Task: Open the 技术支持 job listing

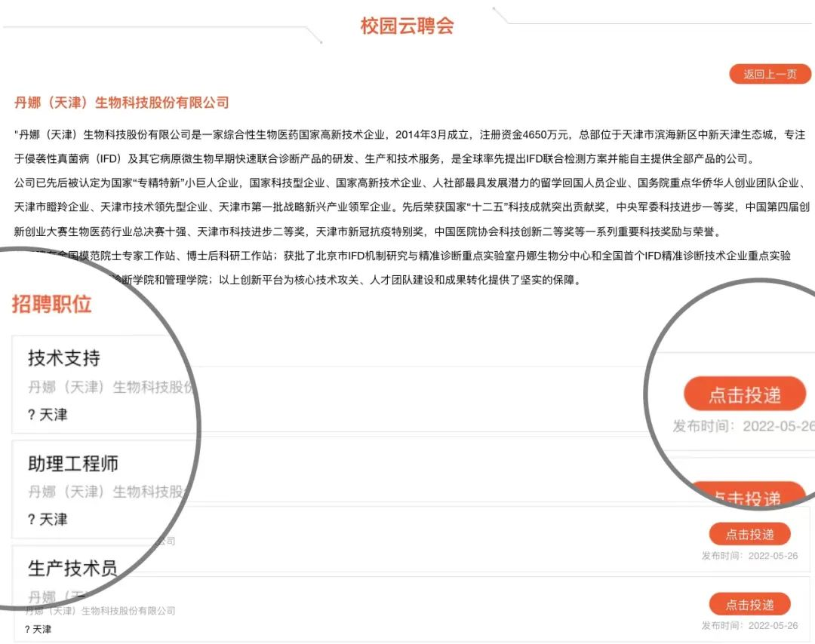Action: click(x=64, y=358)
